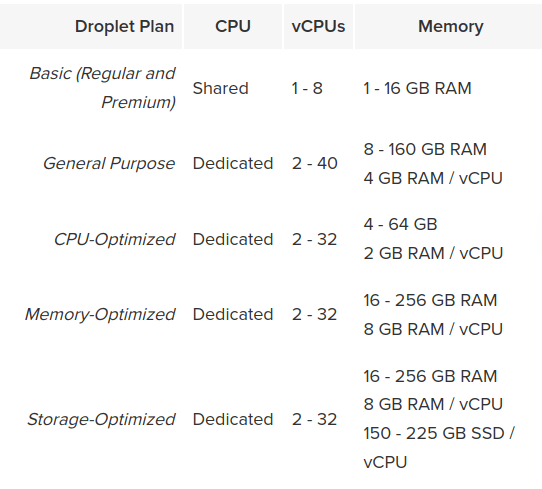The width and height of the screenshot is (542, 489).
Task: Click Dedicated in the General Purpose row
Action: tap(233, 163)
